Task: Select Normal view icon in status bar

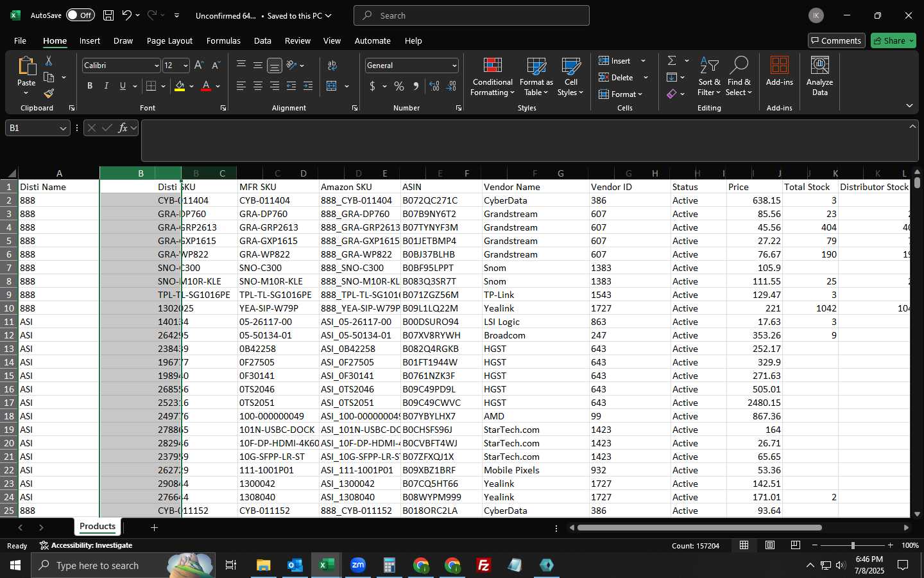Action: 744,545
